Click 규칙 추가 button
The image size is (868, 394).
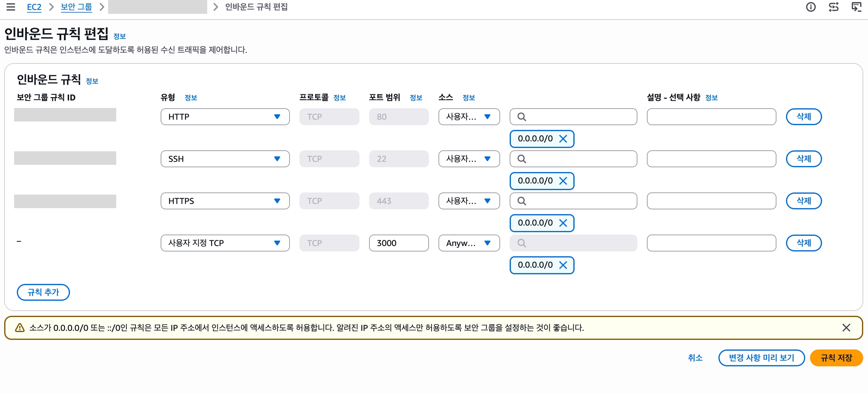pos(43,292)
